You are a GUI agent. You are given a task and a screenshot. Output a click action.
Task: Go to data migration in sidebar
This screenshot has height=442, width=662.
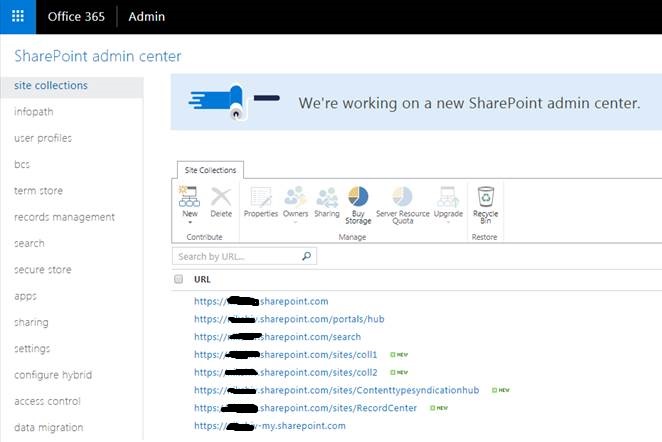pos(49,427)
